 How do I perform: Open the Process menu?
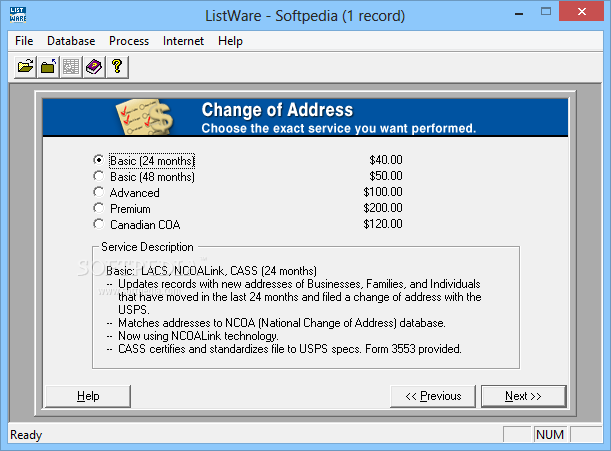click(129, 41)
